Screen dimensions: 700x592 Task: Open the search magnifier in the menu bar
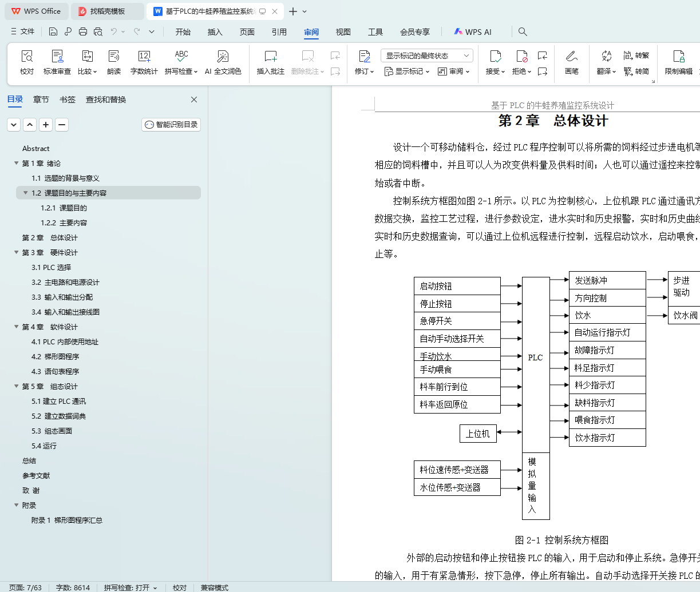click(x=523, y=32)
